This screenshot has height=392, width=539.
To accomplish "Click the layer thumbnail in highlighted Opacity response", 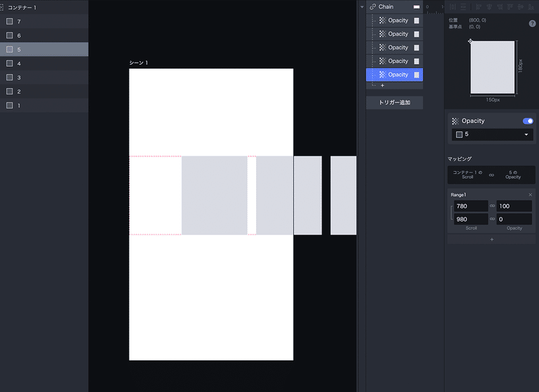I will (x=416, y=75).
